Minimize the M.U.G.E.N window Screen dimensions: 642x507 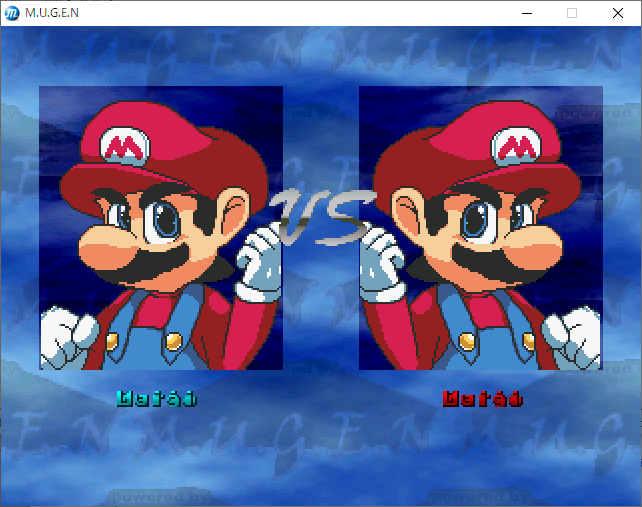[x=527, y=13]
